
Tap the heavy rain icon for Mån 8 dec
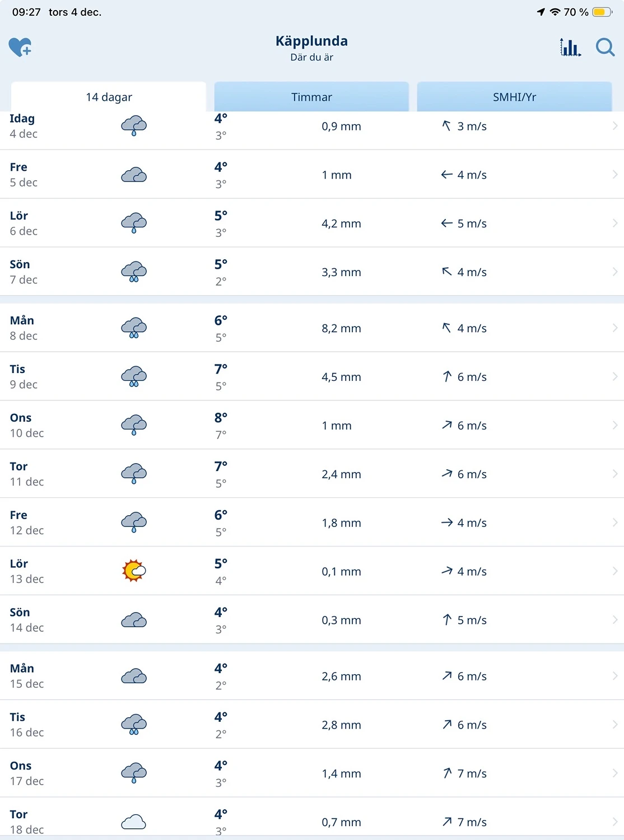click(x=134, y=328)
